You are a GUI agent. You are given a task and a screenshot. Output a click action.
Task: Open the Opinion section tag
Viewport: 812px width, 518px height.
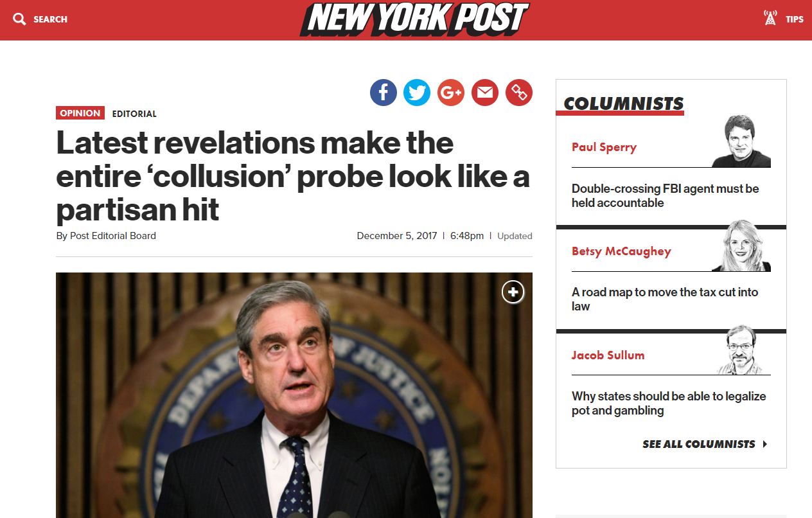tap(80, 113)
